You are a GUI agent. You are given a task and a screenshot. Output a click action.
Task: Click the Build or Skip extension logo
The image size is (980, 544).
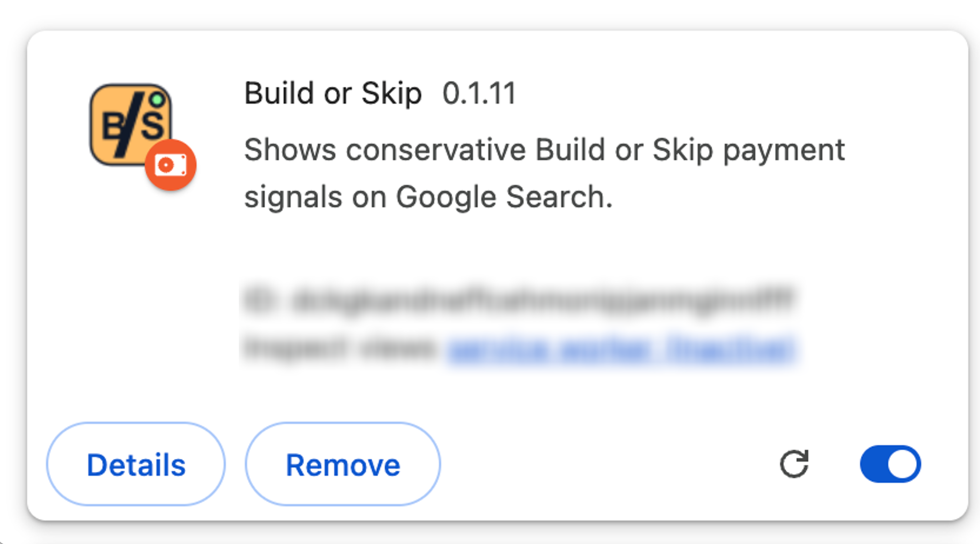(131, 125)
